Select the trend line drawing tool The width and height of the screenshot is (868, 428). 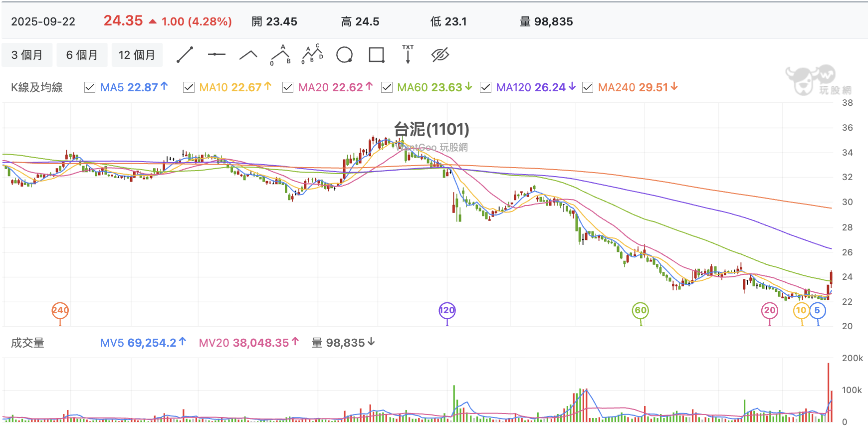[x=185, y=55]
